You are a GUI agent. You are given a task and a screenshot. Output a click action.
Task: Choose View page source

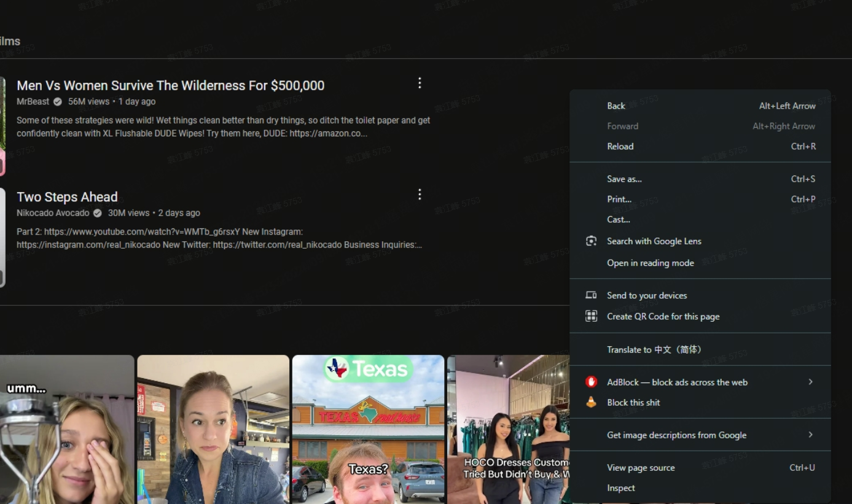(x=700, y=467)
